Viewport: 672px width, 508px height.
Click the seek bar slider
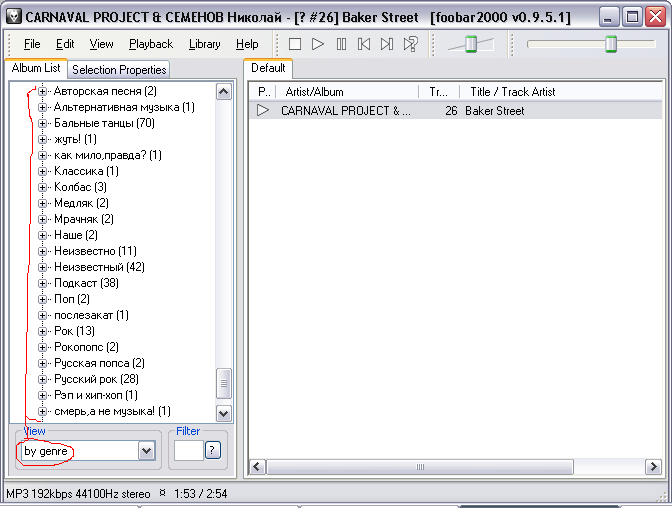point(611,44)
